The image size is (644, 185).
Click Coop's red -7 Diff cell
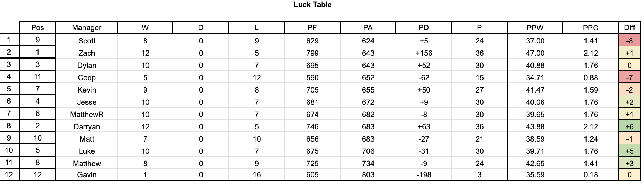point(629,77)
